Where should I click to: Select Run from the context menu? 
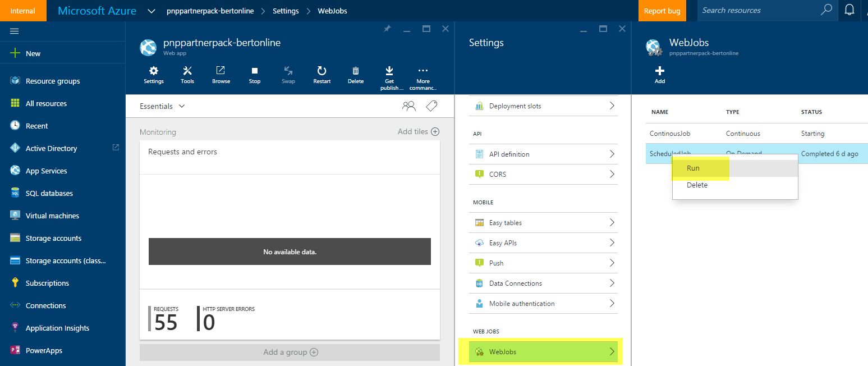coord(692,168)
